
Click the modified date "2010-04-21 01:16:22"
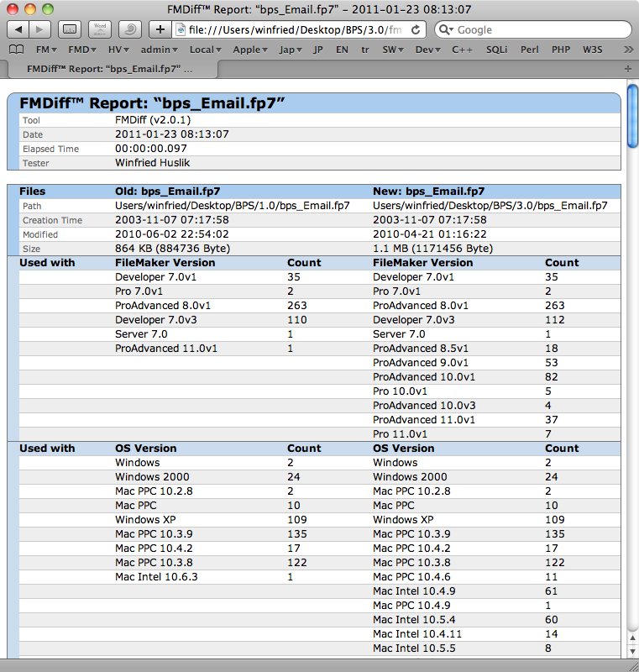430,234
